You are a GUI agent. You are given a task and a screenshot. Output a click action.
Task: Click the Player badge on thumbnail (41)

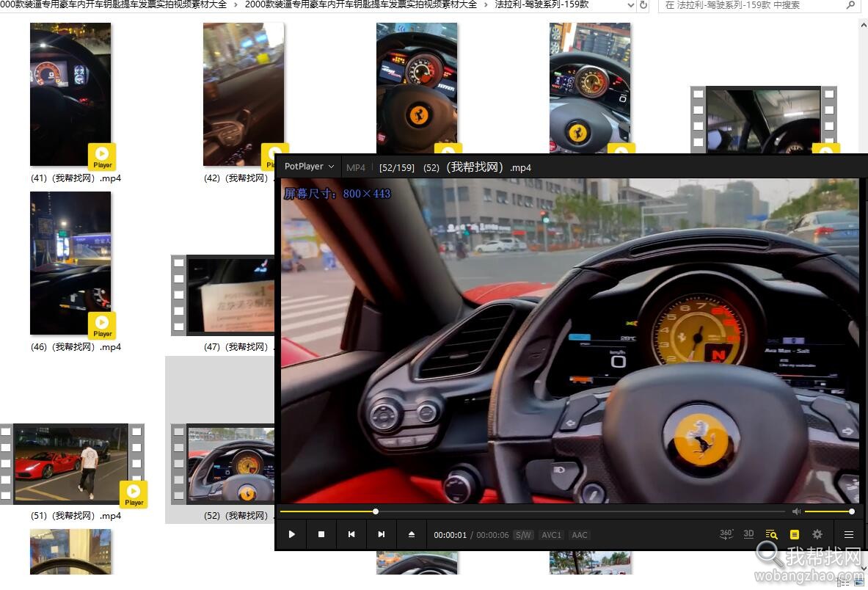(x=102, y=156)
